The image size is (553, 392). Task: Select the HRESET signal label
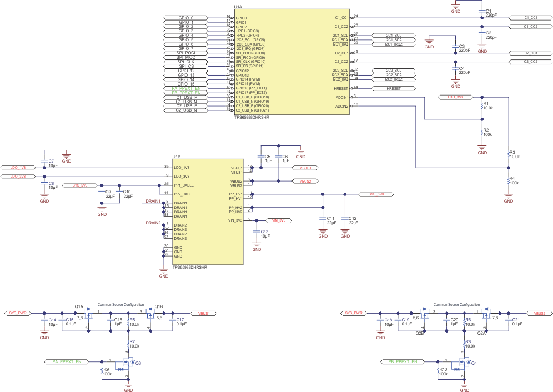coord(393,88)
